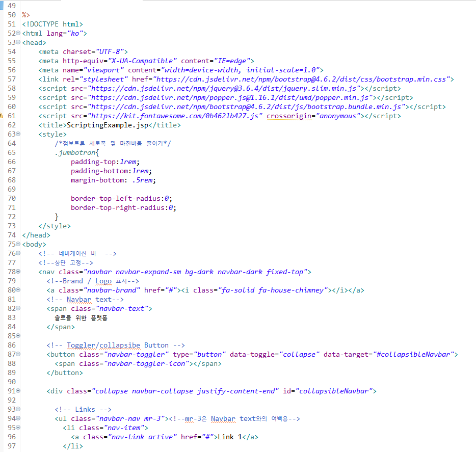Image resolution: width=476 pixels, height=452 pixels.
Task: Click the underlined Logo word in comment
Action: click(x=103, y=281)
